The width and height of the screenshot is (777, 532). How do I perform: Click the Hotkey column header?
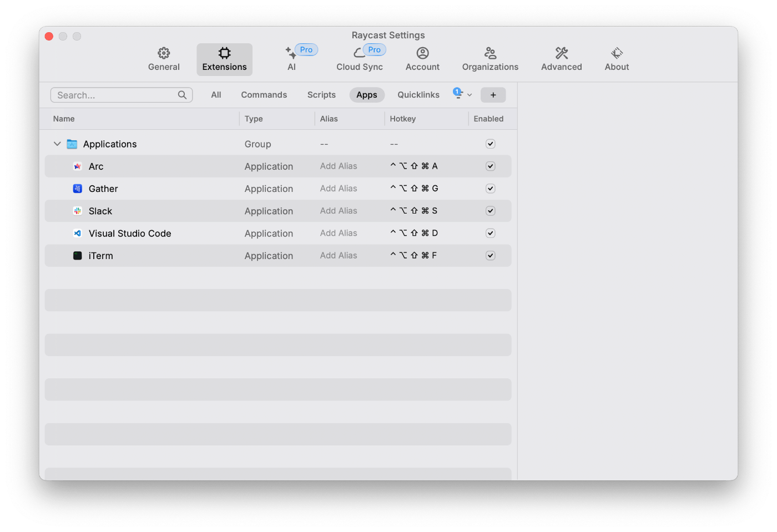(402, 119)
